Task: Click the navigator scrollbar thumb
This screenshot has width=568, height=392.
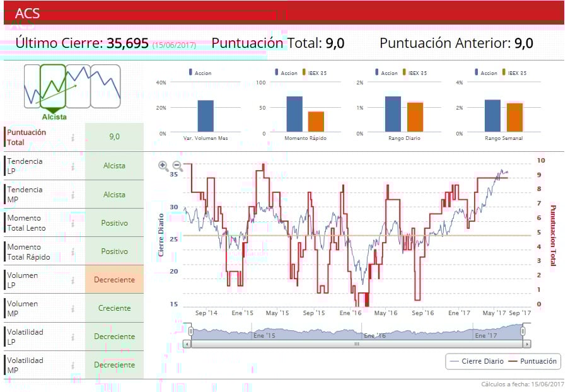Action: [357, 344]
